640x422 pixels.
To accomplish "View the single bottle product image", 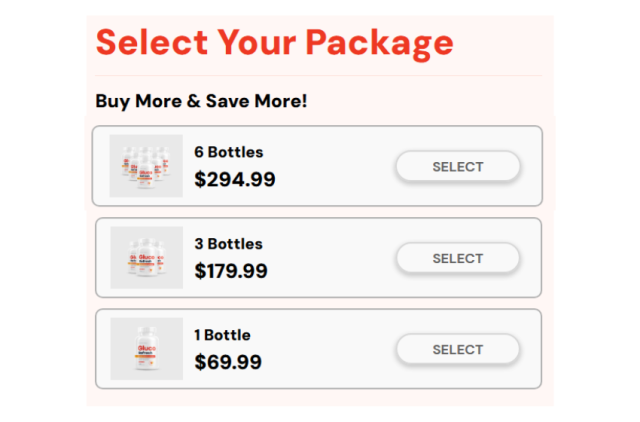I will click(147, 349).
